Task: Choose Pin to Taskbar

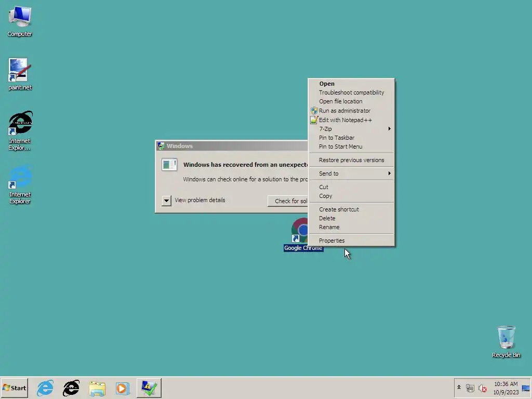Action: point(351,137)
